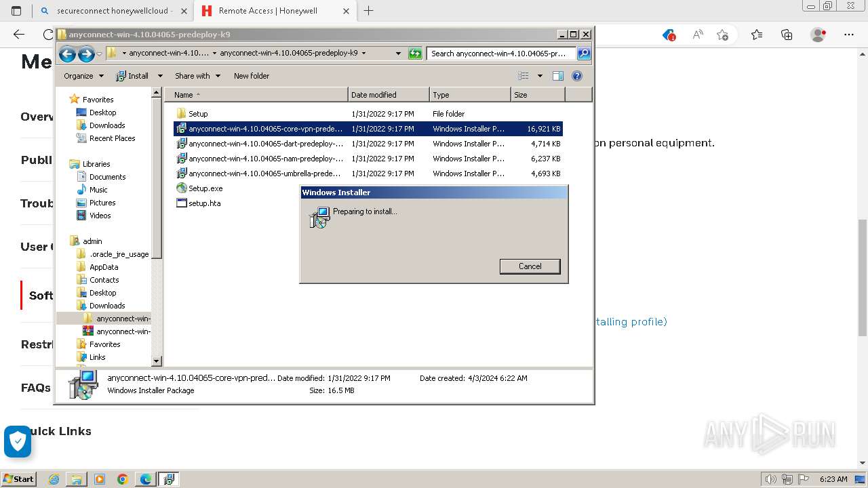Click the Explorer Forward navigation arrow
This screenshot has width=868, height=488.
[x=86, y=54]
